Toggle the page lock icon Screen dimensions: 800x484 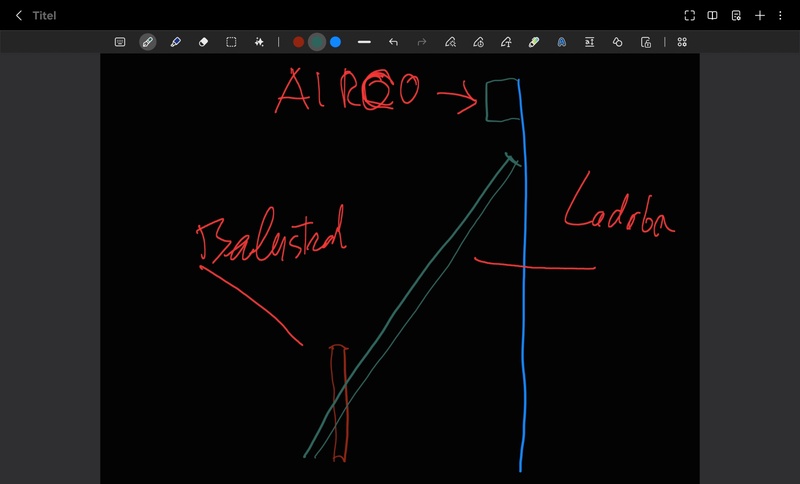pos(645,42)
